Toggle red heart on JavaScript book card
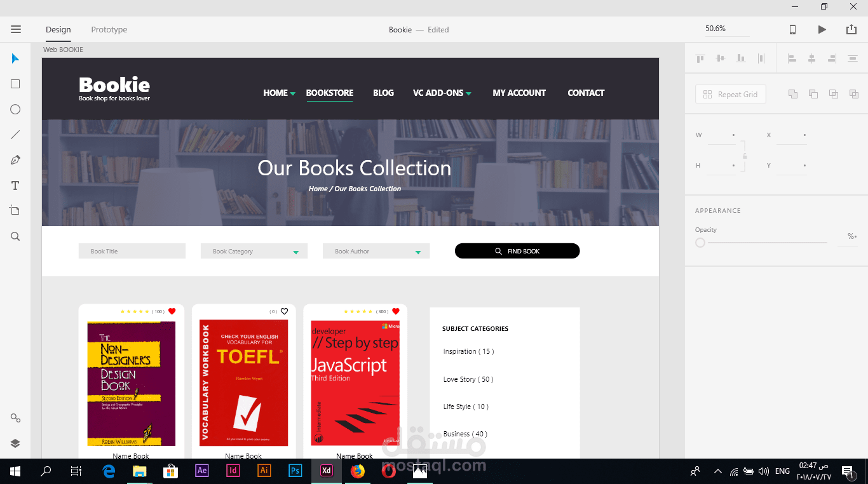Viewport: 868px width, 484px height. tap(395, 311)
